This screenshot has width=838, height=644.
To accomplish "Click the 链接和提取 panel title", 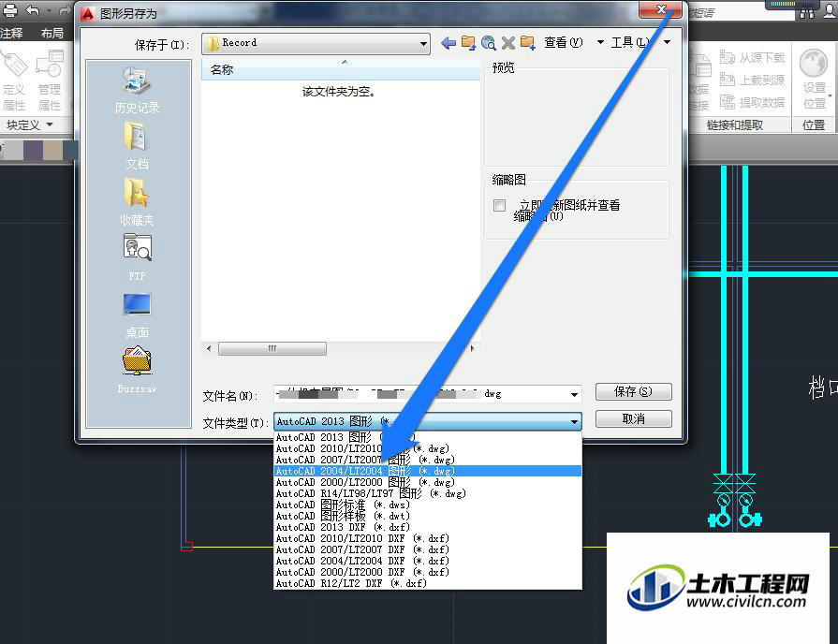I will coord(735,125).
